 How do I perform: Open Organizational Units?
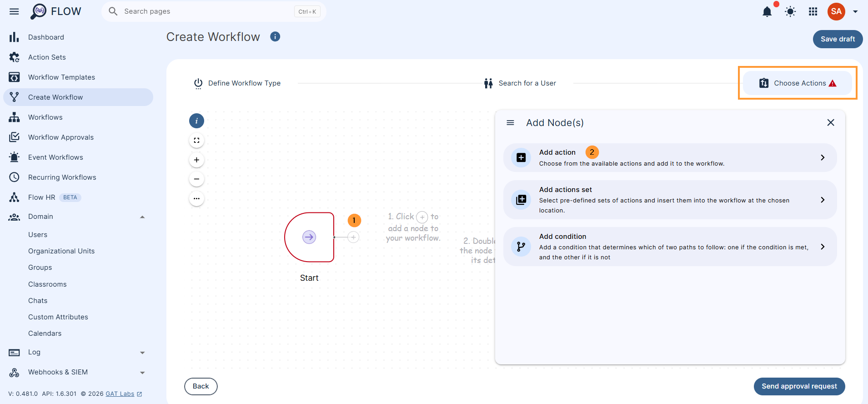tap(61, 251)
